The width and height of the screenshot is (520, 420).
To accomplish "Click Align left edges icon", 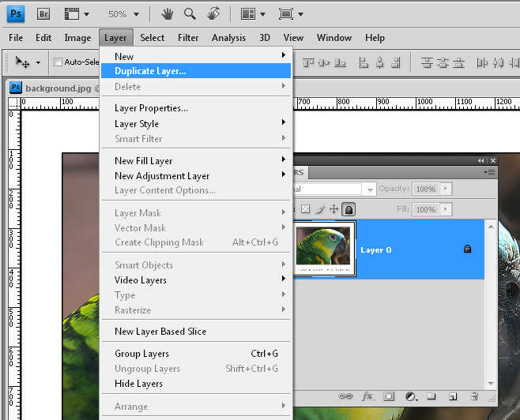I will coord(364,62).
